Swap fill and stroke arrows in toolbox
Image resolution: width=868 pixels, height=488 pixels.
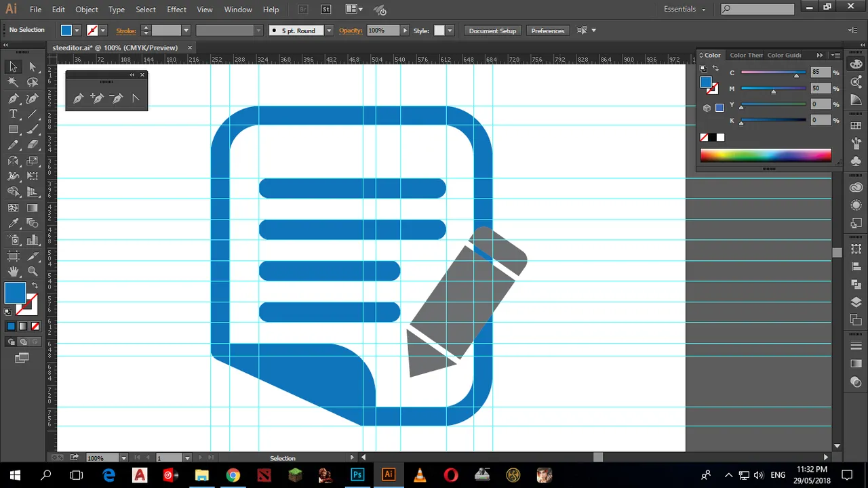click(34, 286)
